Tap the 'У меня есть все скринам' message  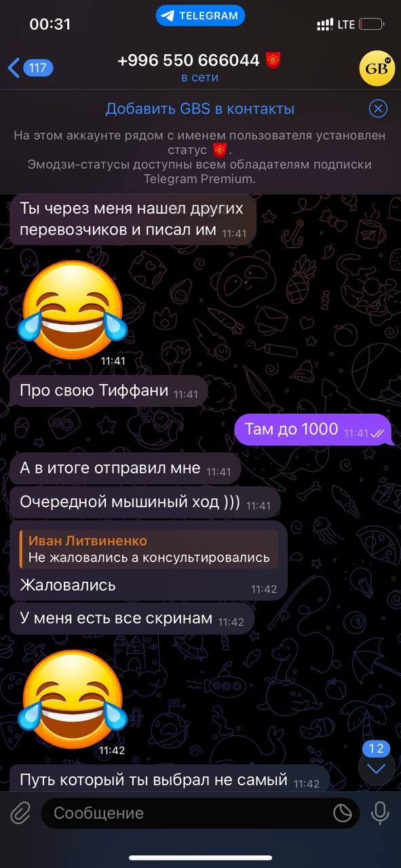[x=132, y=619]
